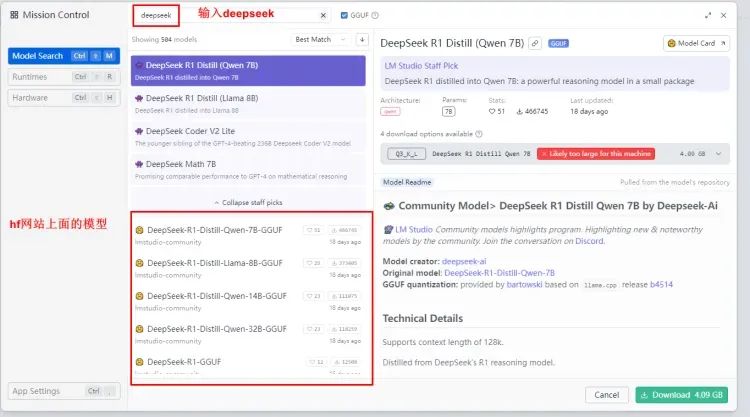Switch to the Hardware tab
750x417 pixels.
click(64, 98)
